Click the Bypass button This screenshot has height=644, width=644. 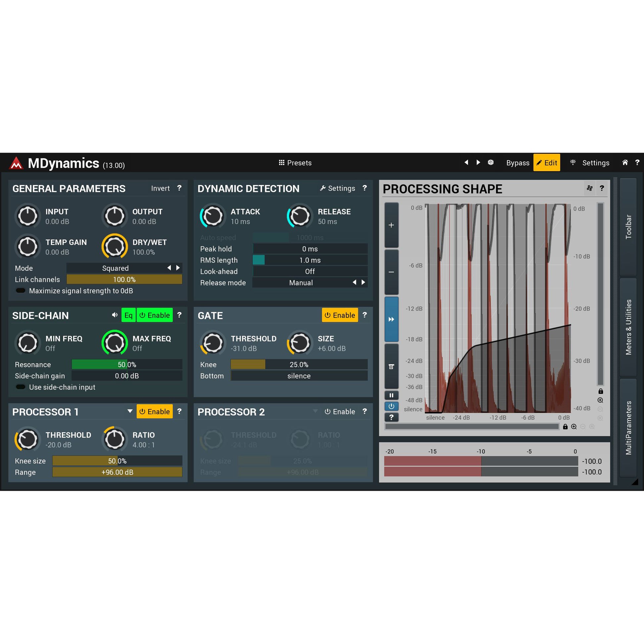tap(517, 163)
